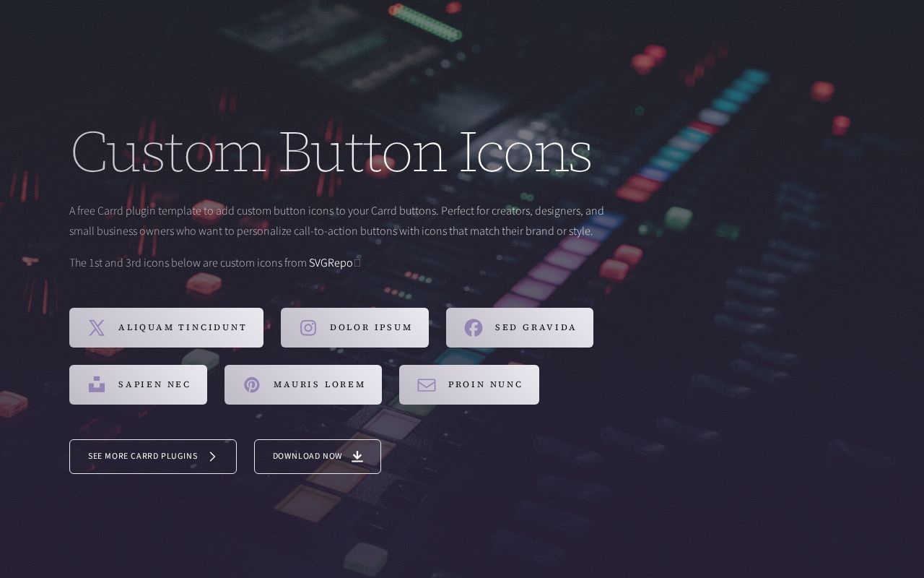Click the custom icon beside Sapien Nec
Viewport: 924px width, 578px height.
(x=97, y=384)
